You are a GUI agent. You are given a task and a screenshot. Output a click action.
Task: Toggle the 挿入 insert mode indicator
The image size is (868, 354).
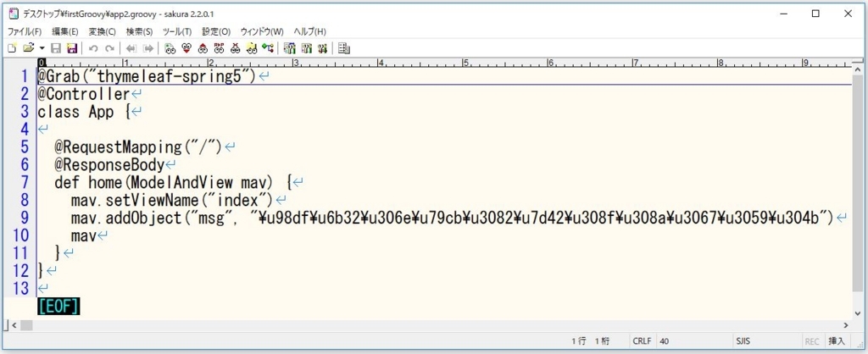click(x=837, y=341)
